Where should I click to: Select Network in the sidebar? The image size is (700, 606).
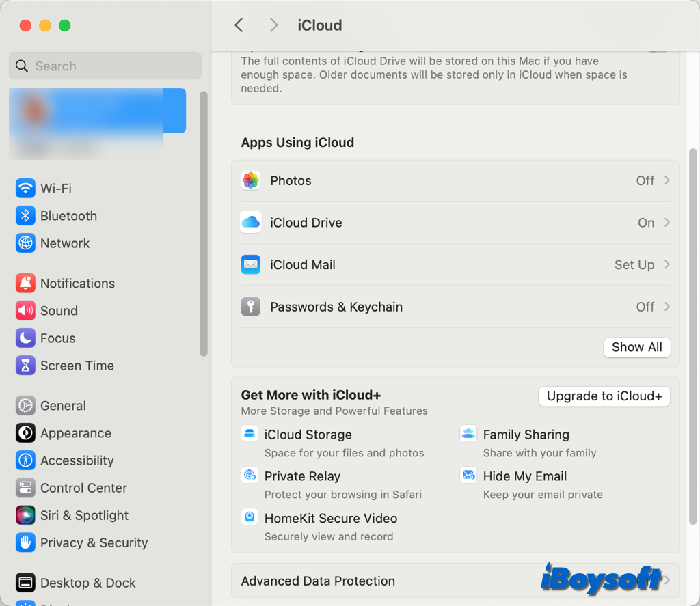(x=65, y=243)
